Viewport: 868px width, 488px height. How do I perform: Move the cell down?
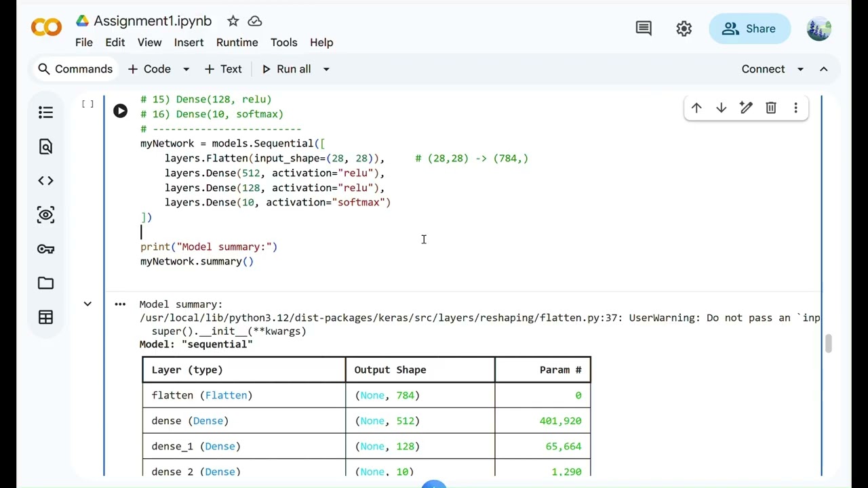point(721,108)
